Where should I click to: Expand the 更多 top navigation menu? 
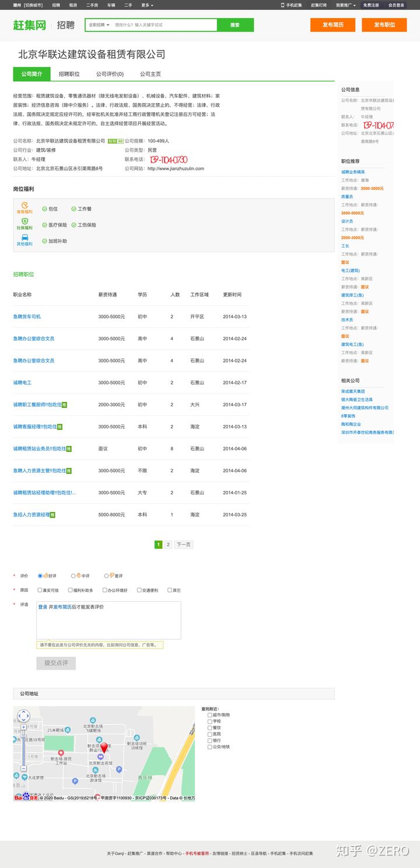click(148, 5)
